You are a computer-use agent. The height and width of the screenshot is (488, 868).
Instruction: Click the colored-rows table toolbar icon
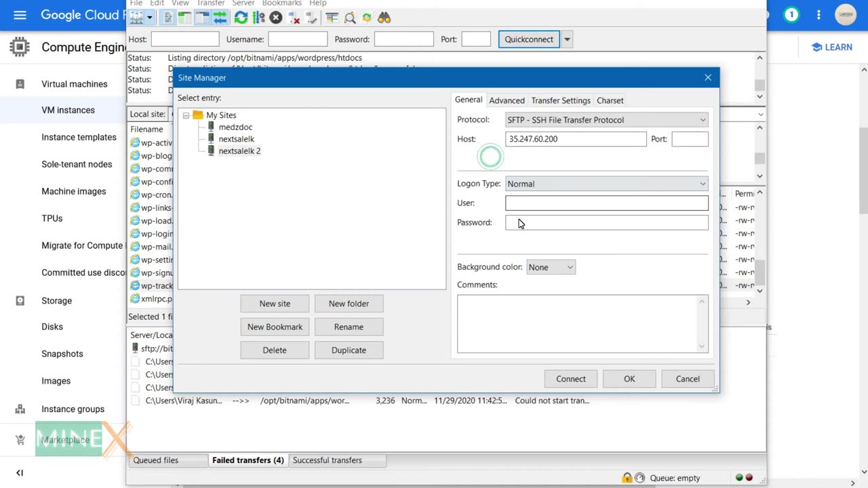(x=332, y=18)
